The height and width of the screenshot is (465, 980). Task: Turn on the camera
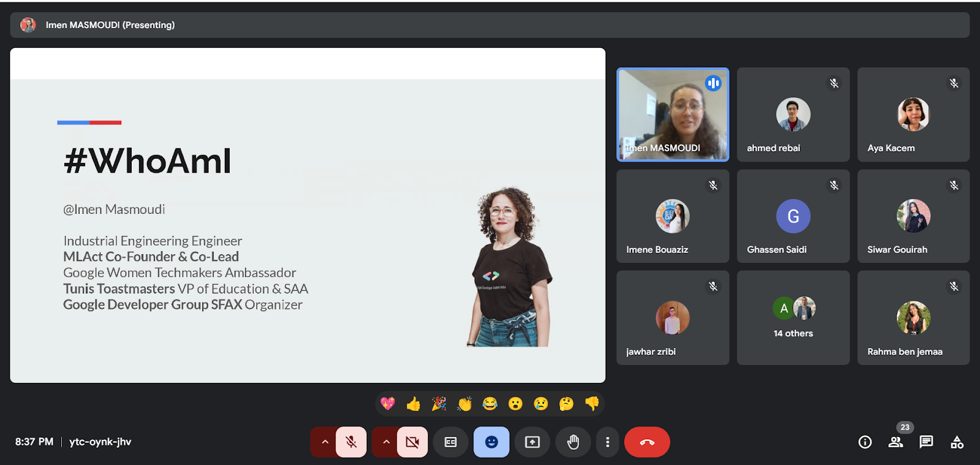[413, 442]
